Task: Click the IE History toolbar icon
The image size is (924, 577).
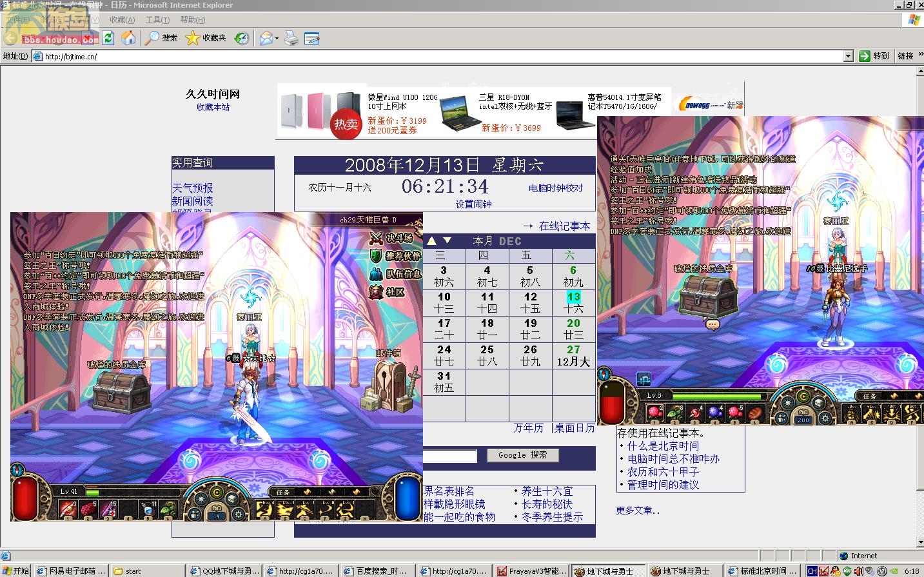Action: (241, 38)
